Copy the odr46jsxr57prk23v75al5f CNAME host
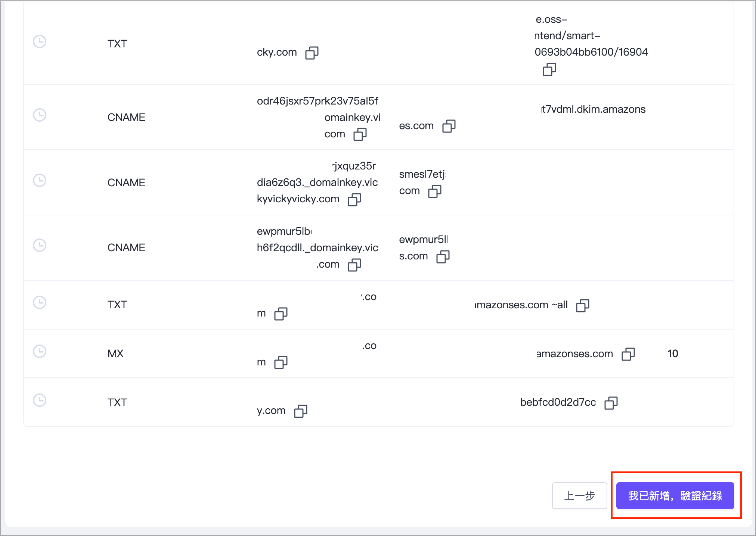Image resolution: width=756 pixels, height=536 pixels. pos(360,134)
